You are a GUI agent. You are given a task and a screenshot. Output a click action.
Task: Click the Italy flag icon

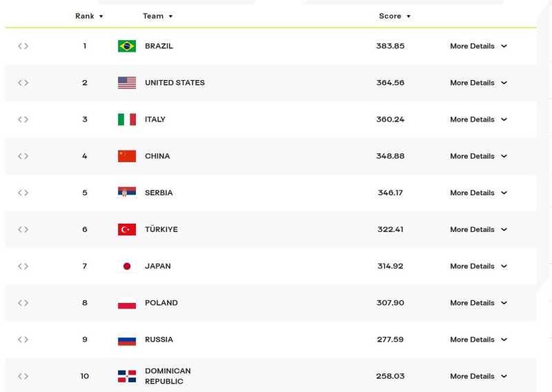(127, 119)
